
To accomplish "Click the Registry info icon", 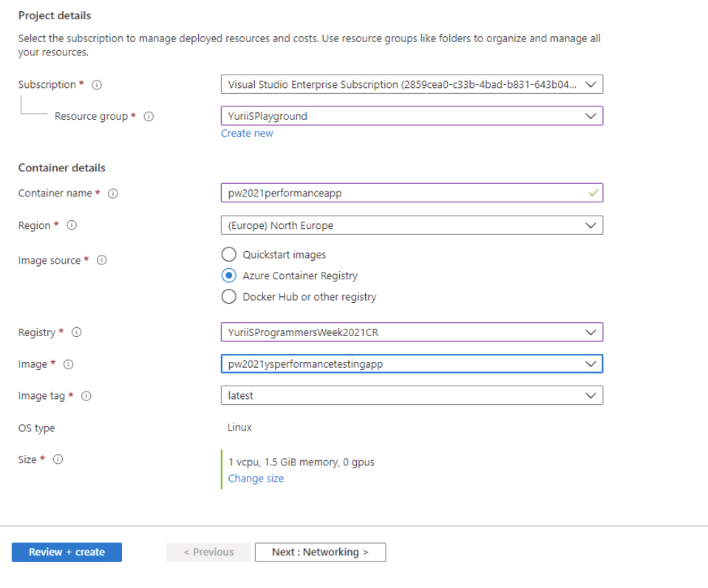I will coord(77,332).
